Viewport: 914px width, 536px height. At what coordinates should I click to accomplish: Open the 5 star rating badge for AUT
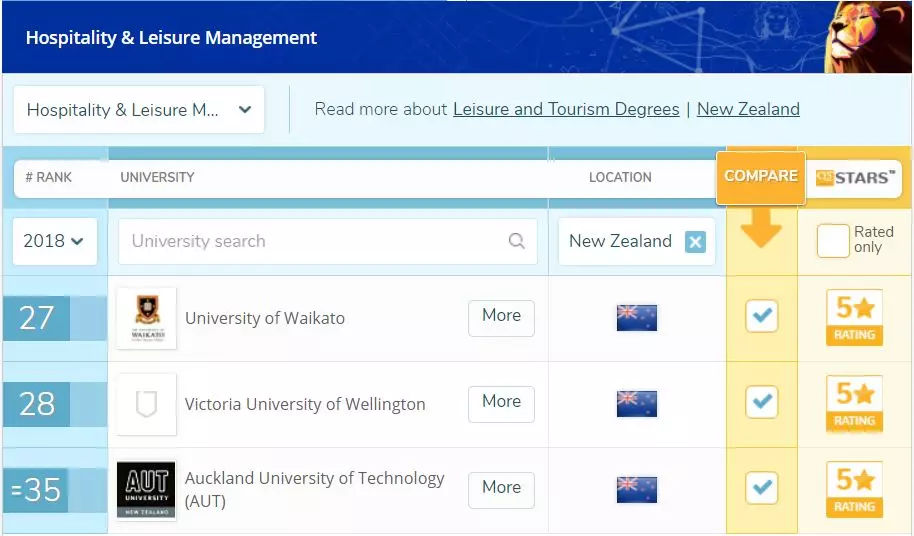point(854,490)
